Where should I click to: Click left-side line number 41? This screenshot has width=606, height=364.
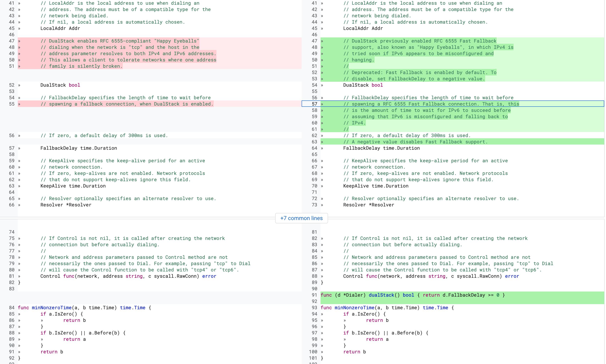[12, 3]
